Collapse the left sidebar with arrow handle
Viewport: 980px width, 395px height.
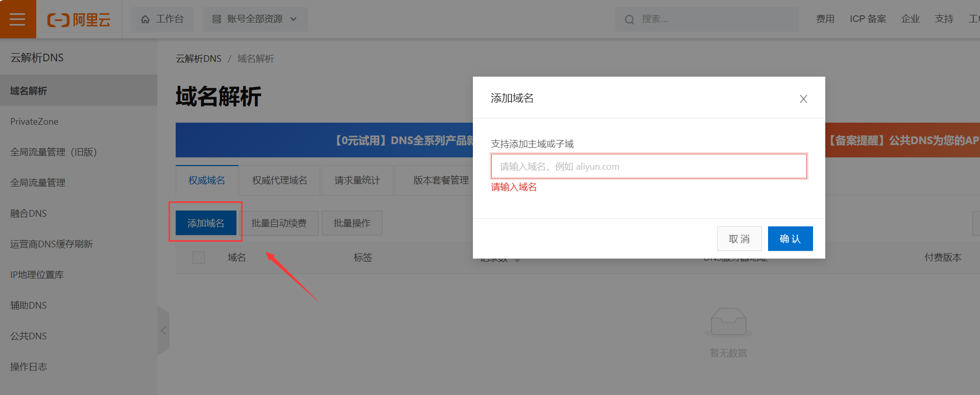pos(163,331)
